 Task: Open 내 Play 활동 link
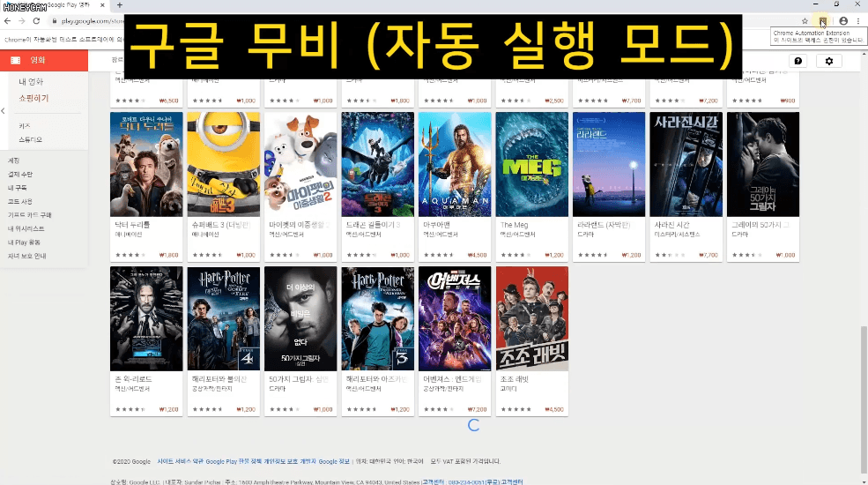click(24, 242)
